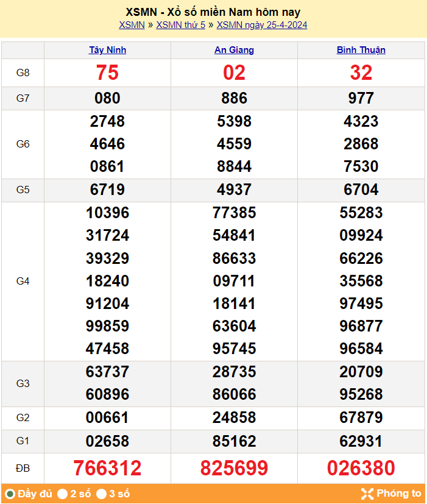Click the ĐB row label
This screenshot has width=427, height=504.
[x=23, y=468]
